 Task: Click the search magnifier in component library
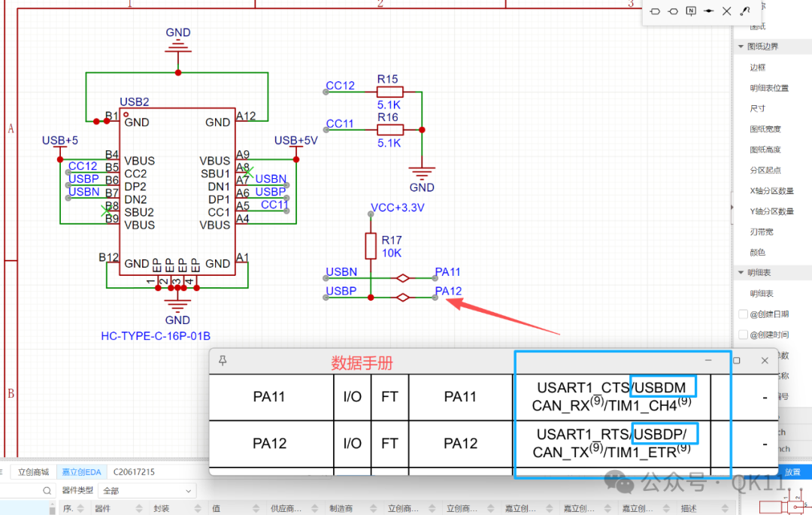(x=47, y=490)
